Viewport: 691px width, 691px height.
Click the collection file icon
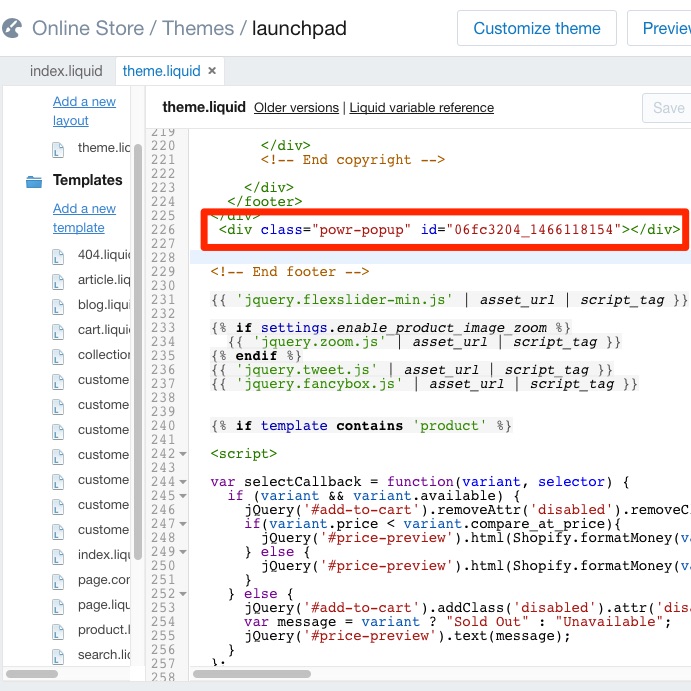58,357
